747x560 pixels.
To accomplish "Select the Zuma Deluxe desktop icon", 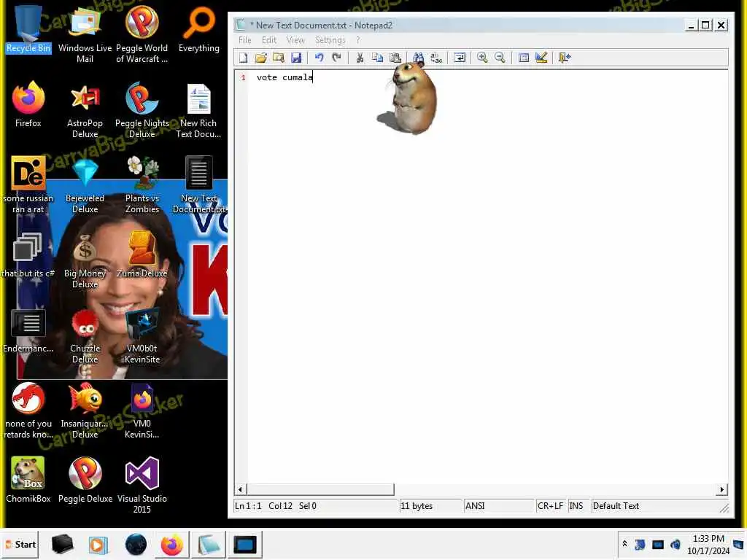I will pos(142,255).
